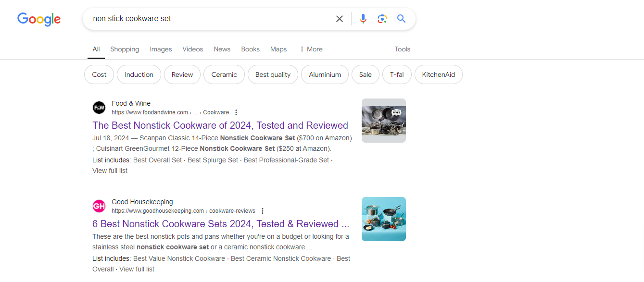The width and height of the screenshot is (644, 282).
Task: Switch to the Videos tab
Action: coord(193,49)
